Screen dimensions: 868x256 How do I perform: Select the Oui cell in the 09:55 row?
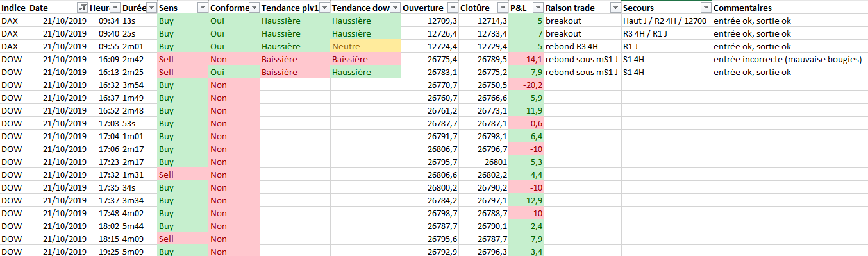coord(234,46)
